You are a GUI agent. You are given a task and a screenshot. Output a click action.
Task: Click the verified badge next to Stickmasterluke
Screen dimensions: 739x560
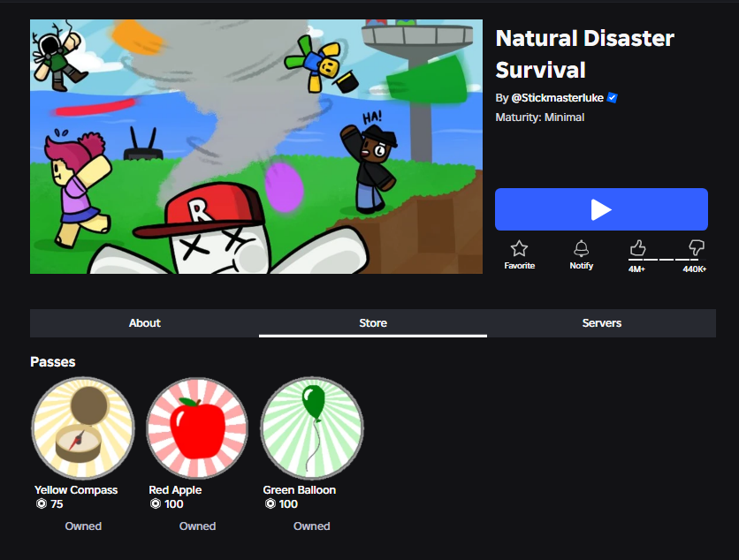[613, 97]
